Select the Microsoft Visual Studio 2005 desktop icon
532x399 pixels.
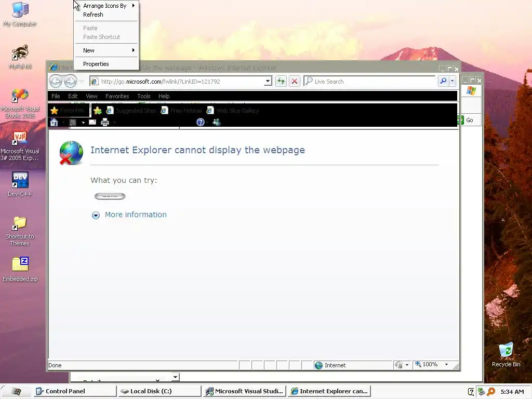20,103
